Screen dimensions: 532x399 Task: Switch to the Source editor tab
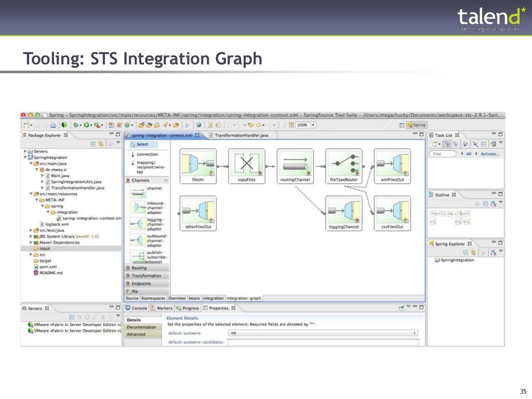(x=132, y=298)
